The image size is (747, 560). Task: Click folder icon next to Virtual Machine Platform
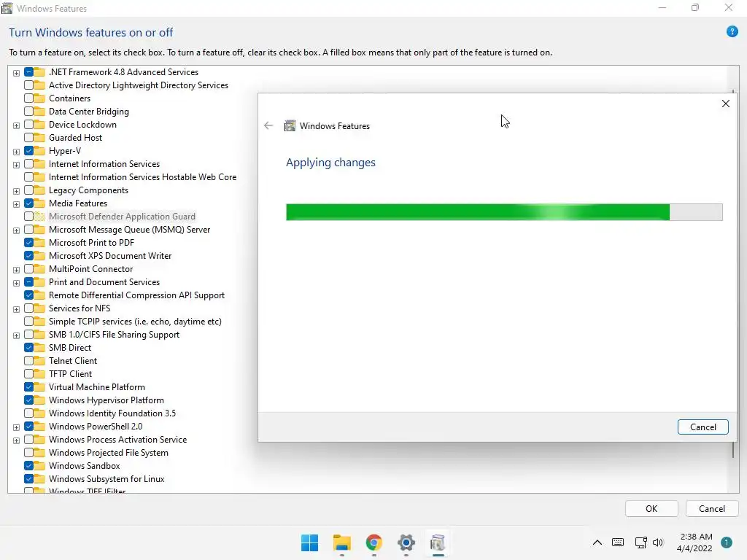[39, 387]
